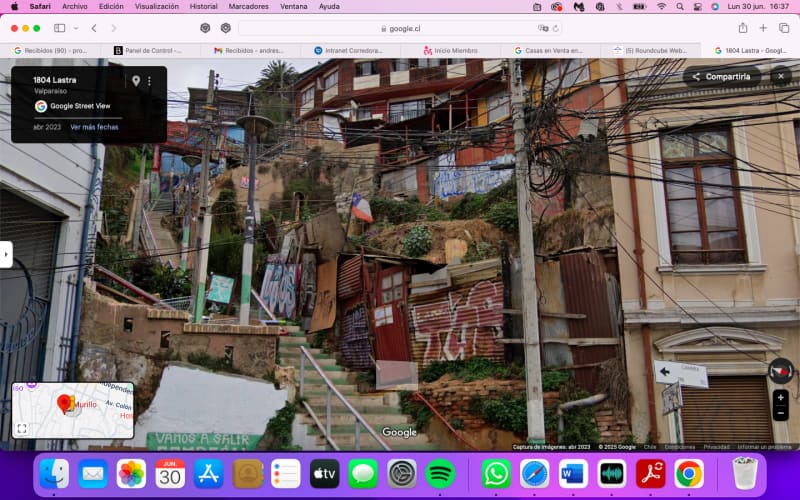Open Spotify from the Dock

click(440, 474)
